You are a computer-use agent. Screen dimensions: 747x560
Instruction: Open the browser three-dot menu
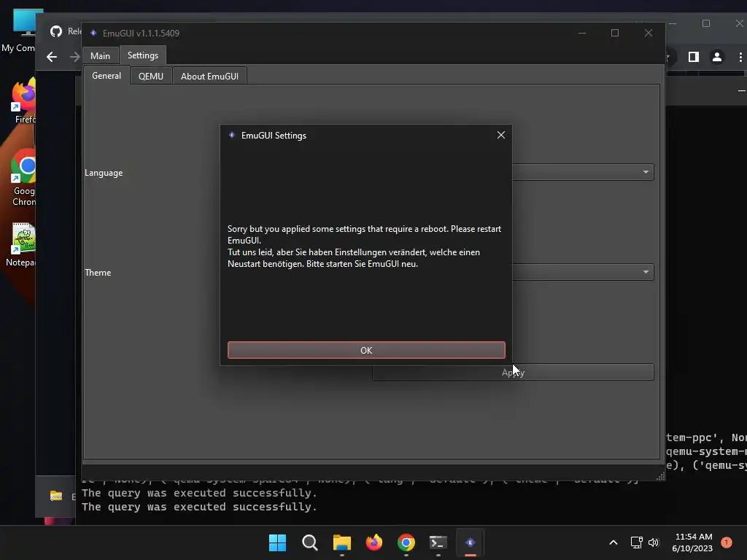(x=740, y=57)
